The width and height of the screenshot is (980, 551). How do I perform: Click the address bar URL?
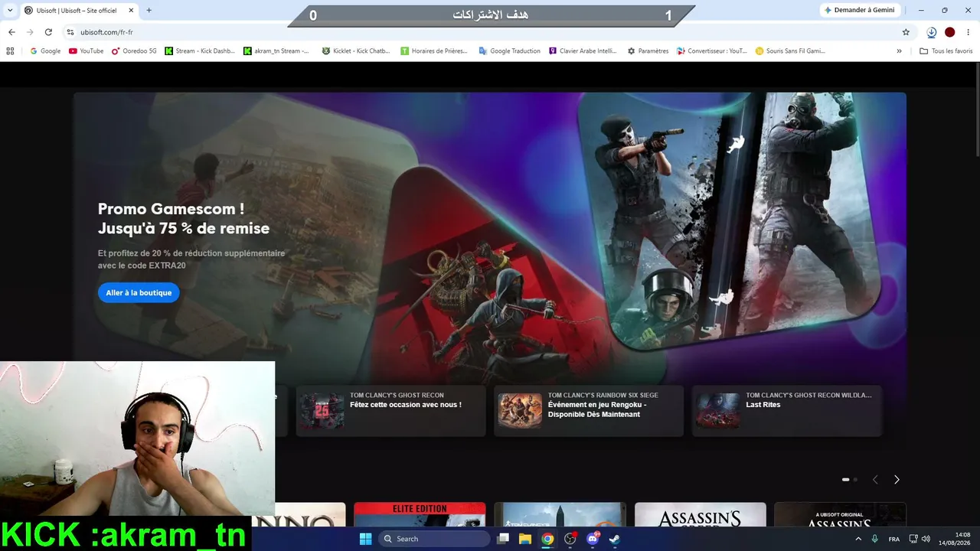point(106,32)
